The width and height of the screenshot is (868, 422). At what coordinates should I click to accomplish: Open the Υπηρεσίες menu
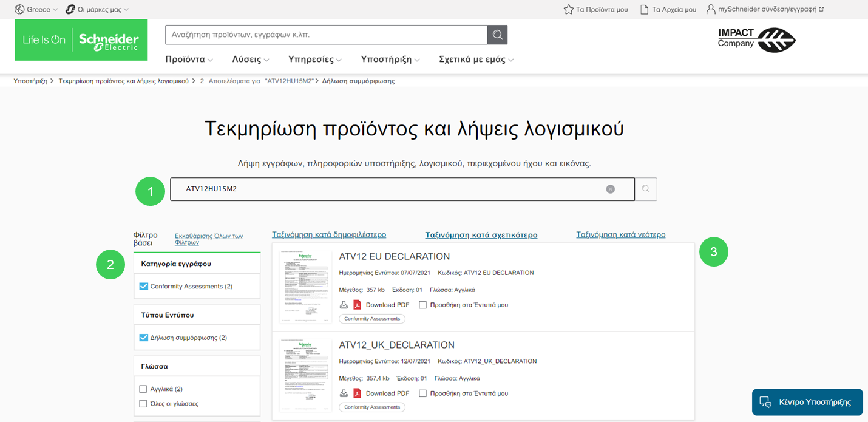[315, 60]
